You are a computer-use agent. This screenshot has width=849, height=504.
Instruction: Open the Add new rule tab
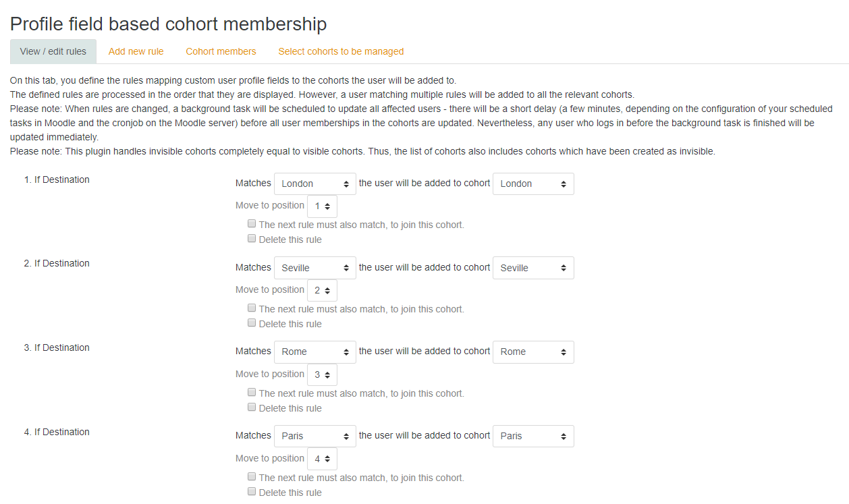(x=136, y=51)
